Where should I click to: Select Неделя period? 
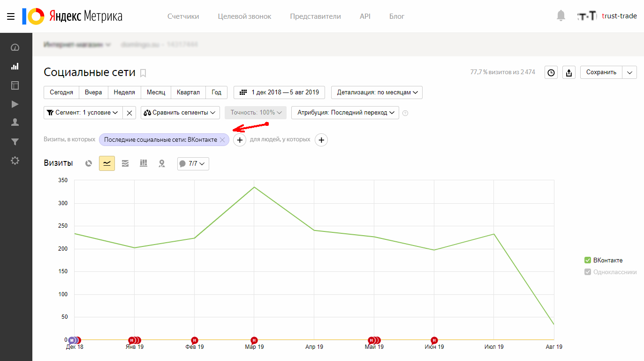pyautogui.click(x=124, y=92)
